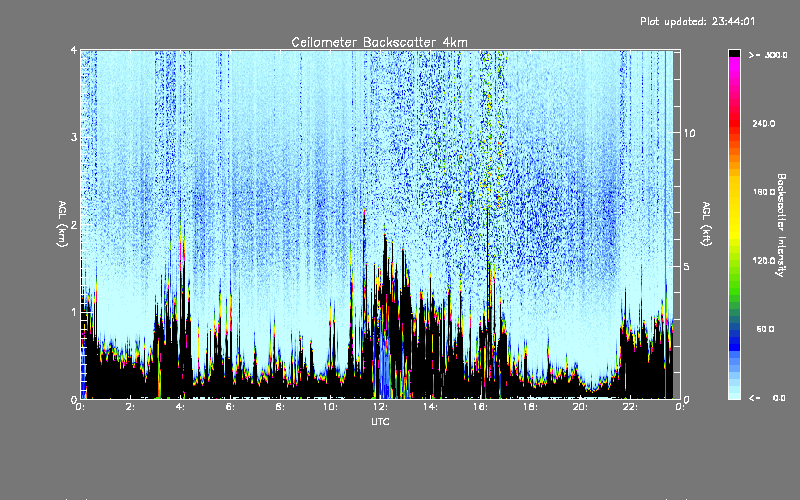
Task: Click the colorbar '>= 300.0' label
Action: coord(768,55)
